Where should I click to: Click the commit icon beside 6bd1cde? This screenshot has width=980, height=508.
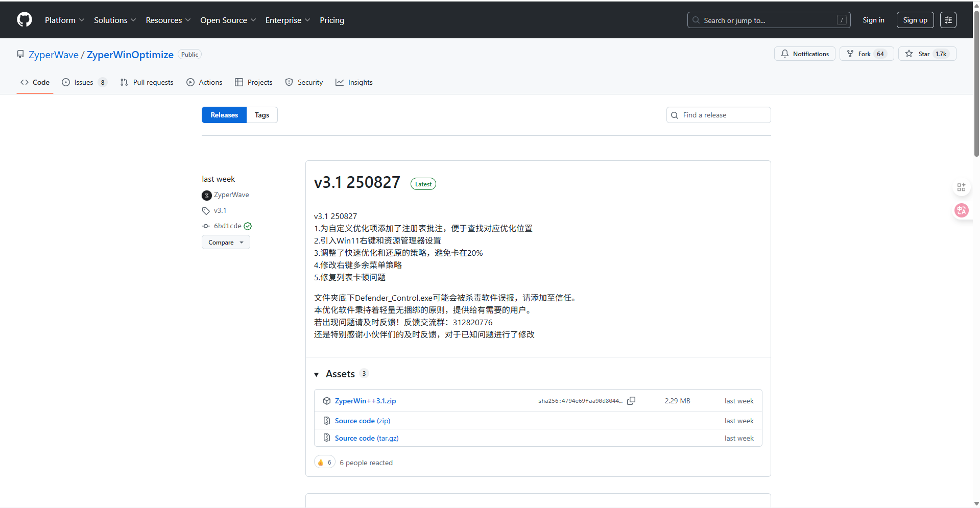click(206, 226)
